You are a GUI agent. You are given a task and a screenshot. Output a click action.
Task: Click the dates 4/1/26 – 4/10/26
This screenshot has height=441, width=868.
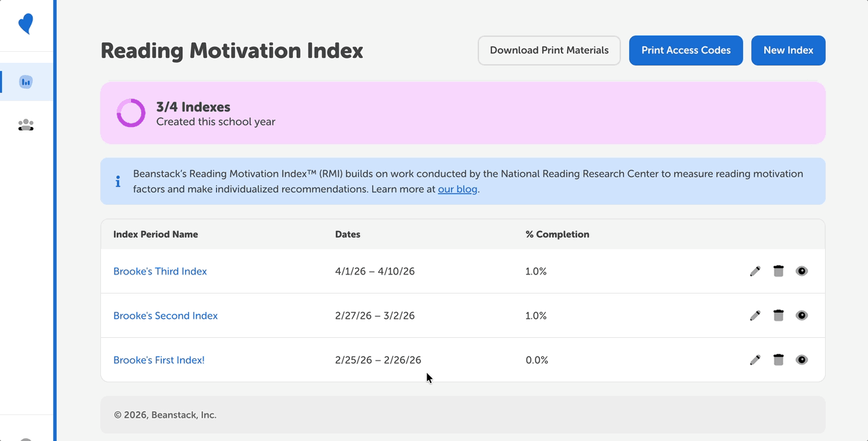(x=375, y=271)
